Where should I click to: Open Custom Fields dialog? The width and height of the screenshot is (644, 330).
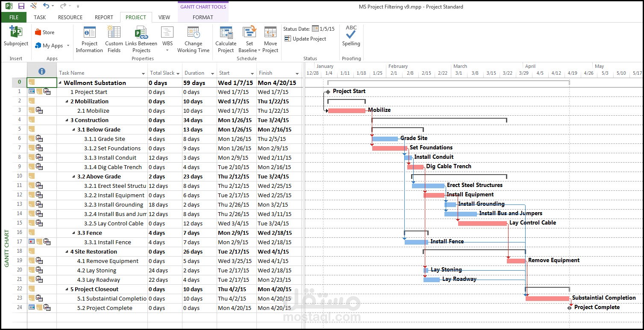[114, 39]
